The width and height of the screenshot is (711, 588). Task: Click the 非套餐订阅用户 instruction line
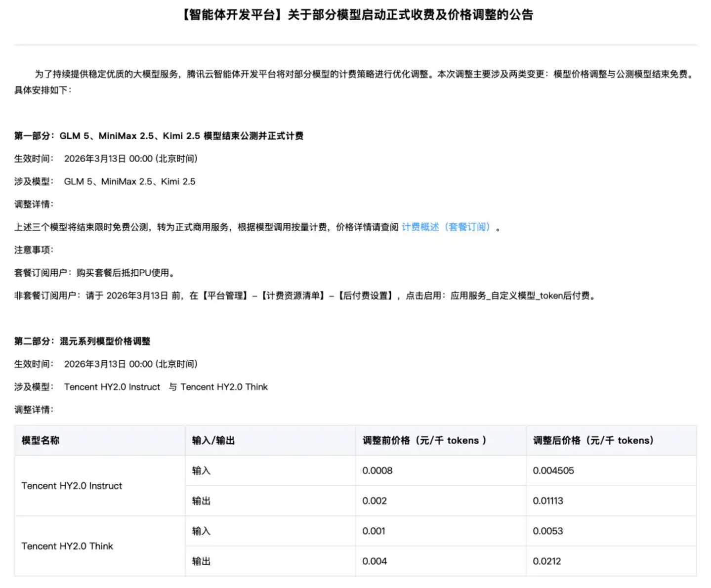305,295
